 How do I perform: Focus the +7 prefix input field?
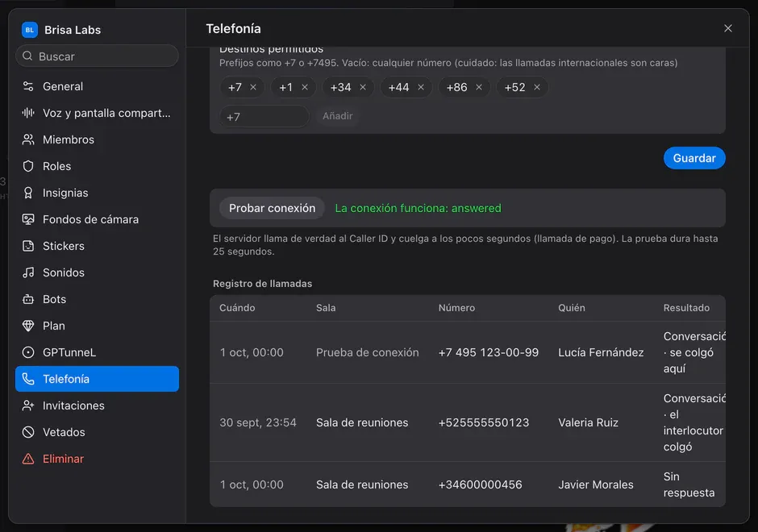(x=264, y=116)
